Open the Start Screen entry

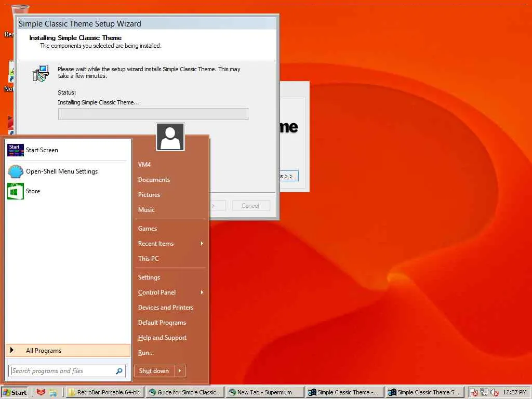68,150
